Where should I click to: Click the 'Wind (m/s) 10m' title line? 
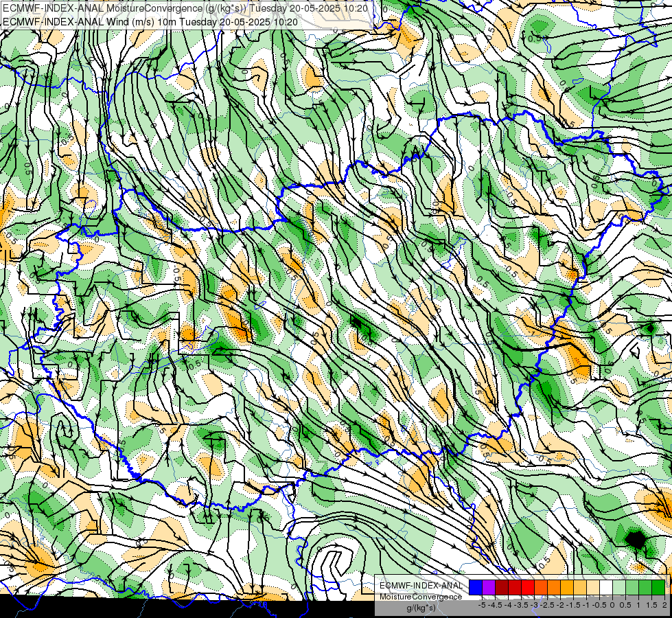click(150, 21)
